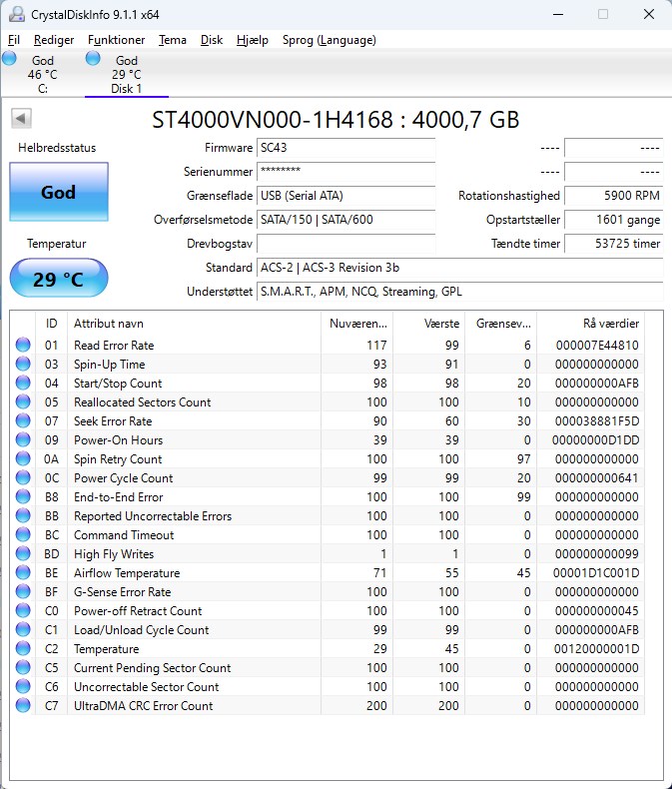Click the status orb for Read Error Rate

(x=23, y=345)
